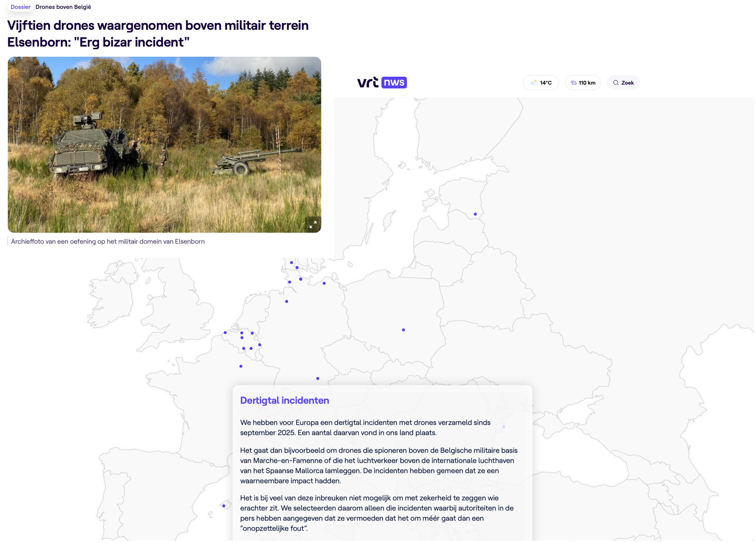
Task: Open the 110 km traffic widget
Action: pyautogui.click(x=583, y=83)
